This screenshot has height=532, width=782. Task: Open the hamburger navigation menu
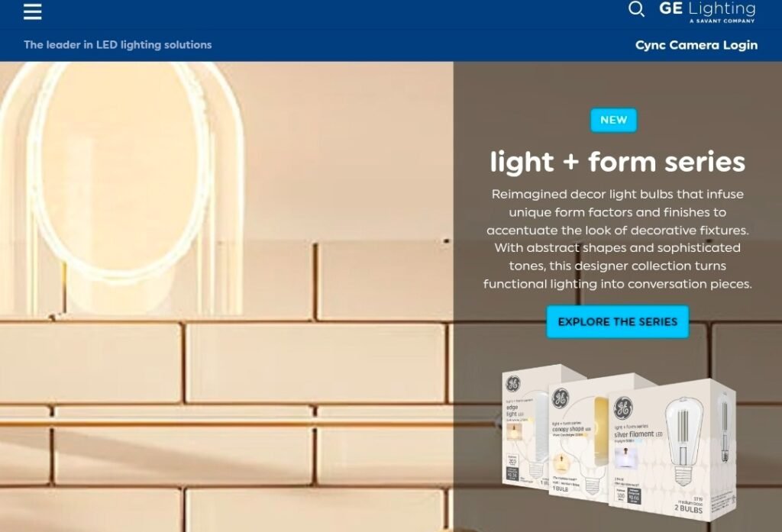click(x=32, y=11)
